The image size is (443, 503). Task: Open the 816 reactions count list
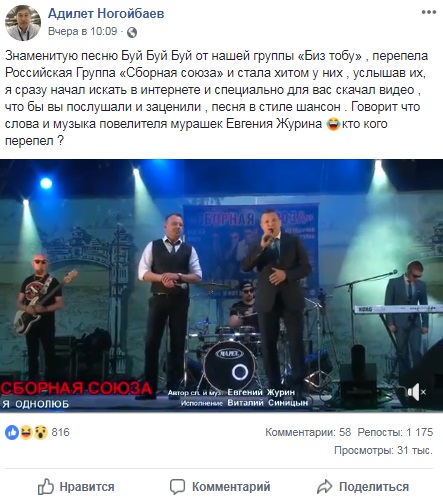click(60, 432)
